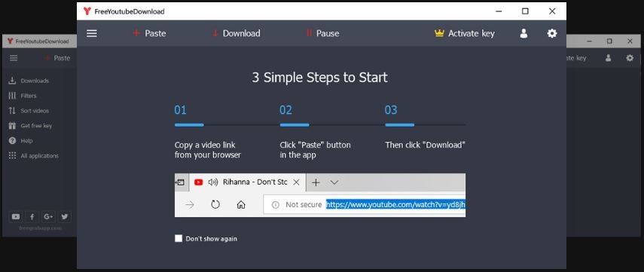The width and height of the screenshot is (644, 272).
Task: Close the background FreeYoutubeDownload window
Action: pyautogui.click(x=630, y=41)
